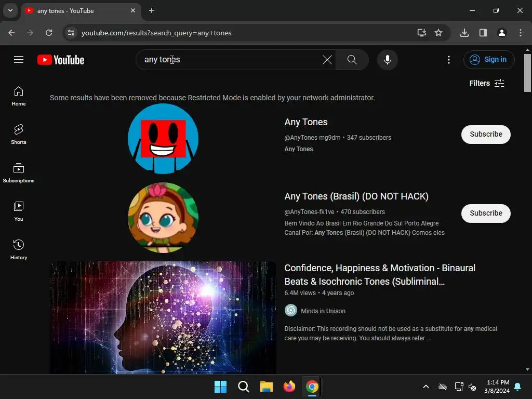The width and height of the screenshot is (532, 399).
Task: Open Chrome downloads icon
Action: pos(464,33)
